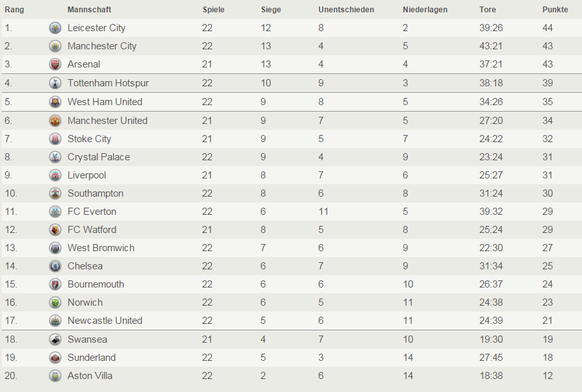Sort table by Punkte column header
This screenshot has width=582, height=392.
[x=555, y=10]
